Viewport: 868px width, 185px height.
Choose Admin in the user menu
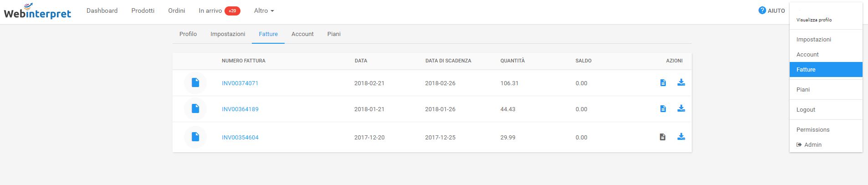click(x=812, y=145)
